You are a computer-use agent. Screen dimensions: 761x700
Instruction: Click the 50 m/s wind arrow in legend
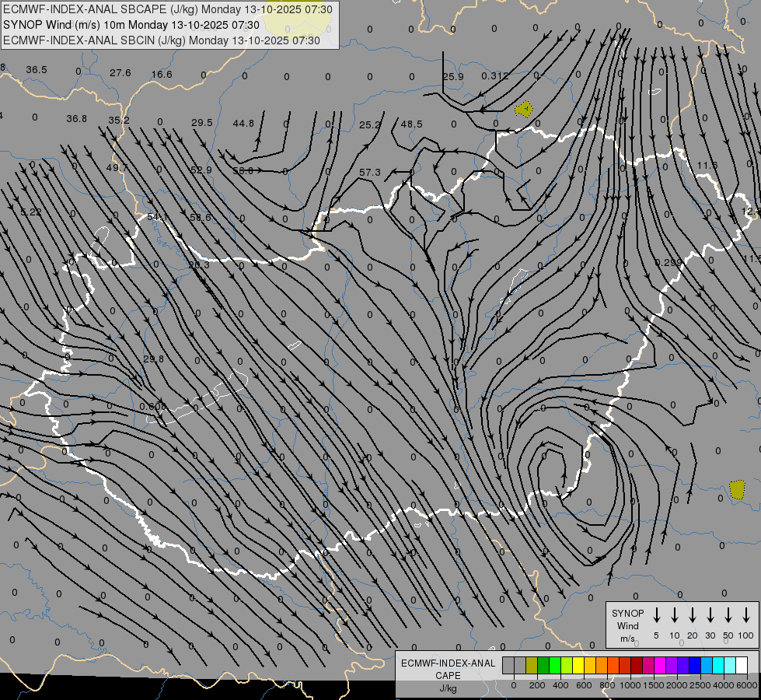(728, 615)
